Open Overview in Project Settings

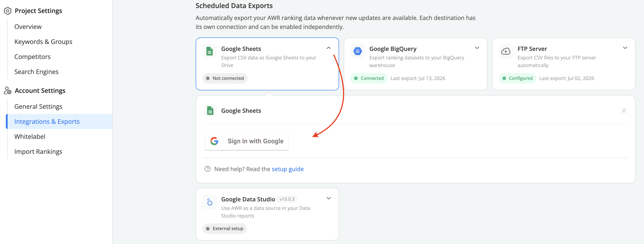[x=28, y=27]
